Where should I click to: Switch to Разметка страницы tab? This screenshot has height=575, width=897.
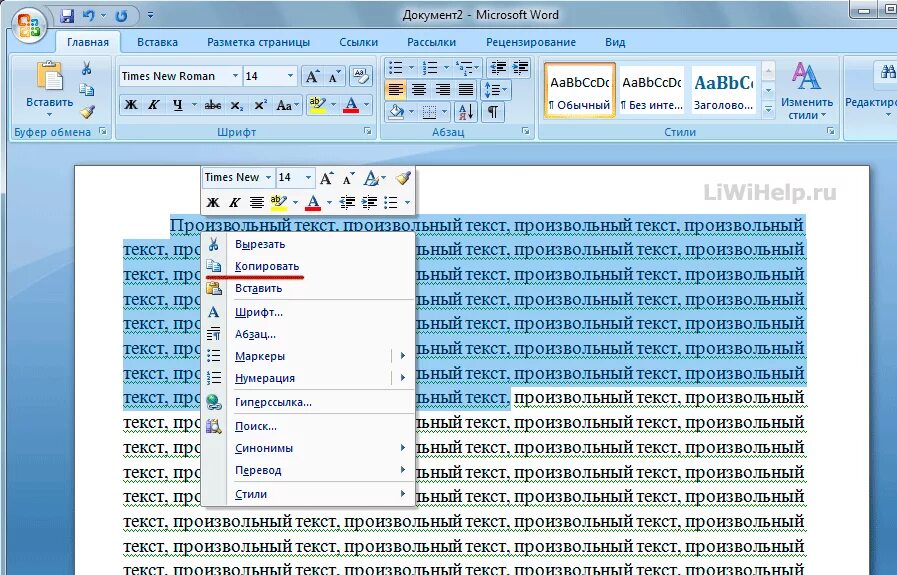[258, 42]
